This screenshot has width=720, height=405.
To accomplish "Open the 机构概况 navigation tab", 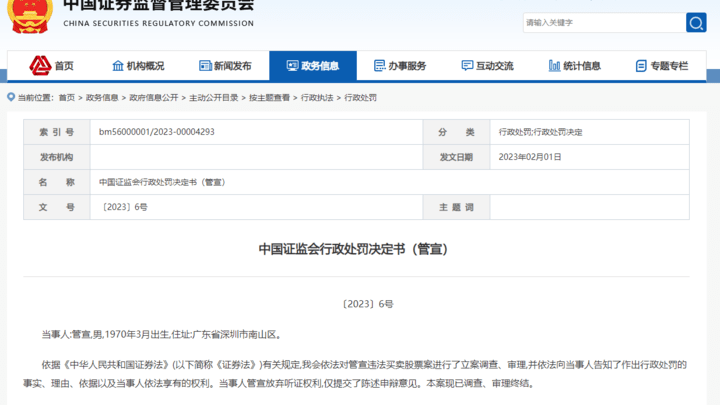I will (138, 66).
